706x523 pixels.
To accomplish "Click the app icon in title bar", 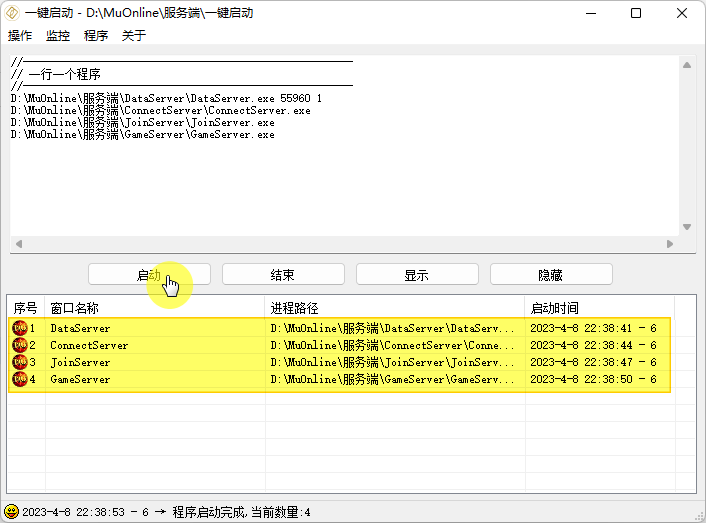I will pos(13,13).
